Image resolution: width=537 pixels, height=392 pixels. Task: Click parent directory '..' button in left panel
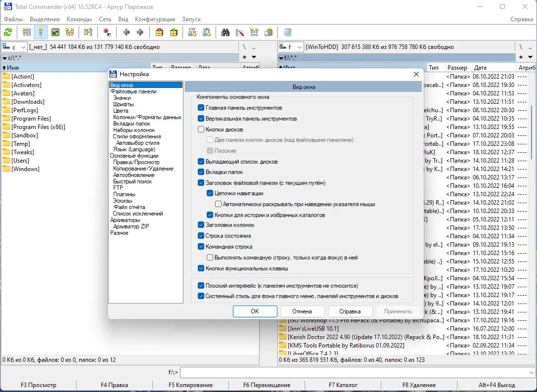pyautogui.click(x=254, y=47)
